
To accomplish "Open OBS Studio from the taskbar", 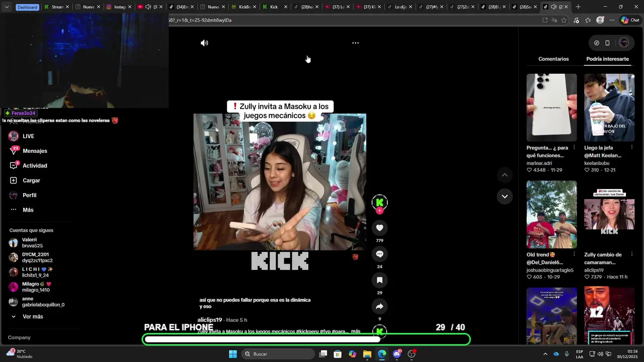I will pos(412,354).
